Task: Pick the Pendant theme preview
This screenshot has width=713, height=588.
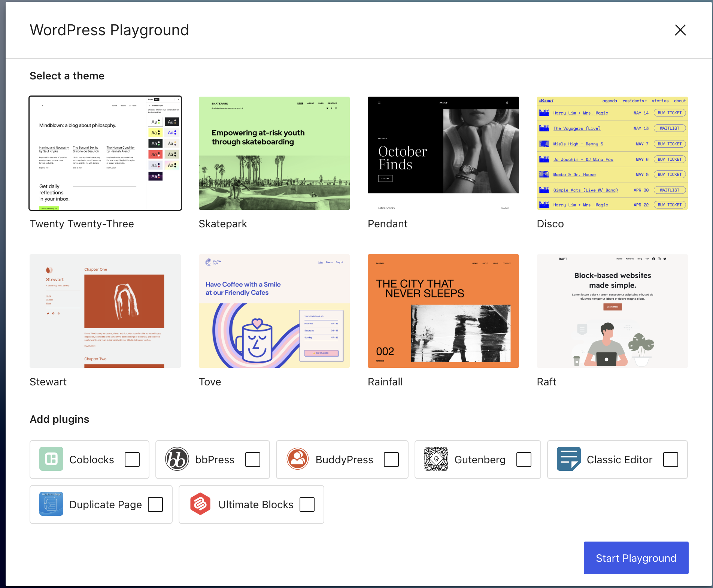Action: coord(443,153)
